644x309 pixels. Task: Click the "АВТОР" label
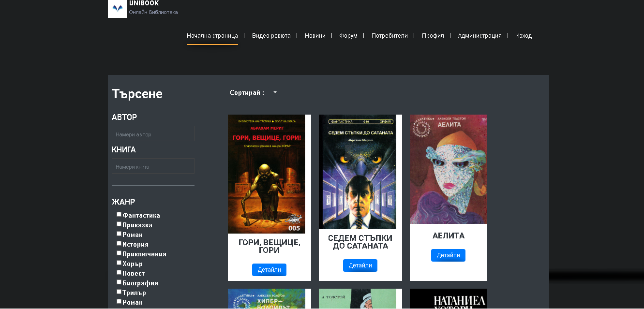pos(124,117)
